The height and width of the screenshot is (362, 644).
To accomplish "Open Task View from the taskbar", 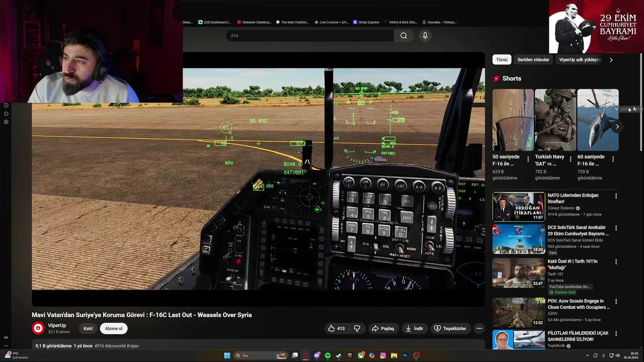I will [295, 355].
